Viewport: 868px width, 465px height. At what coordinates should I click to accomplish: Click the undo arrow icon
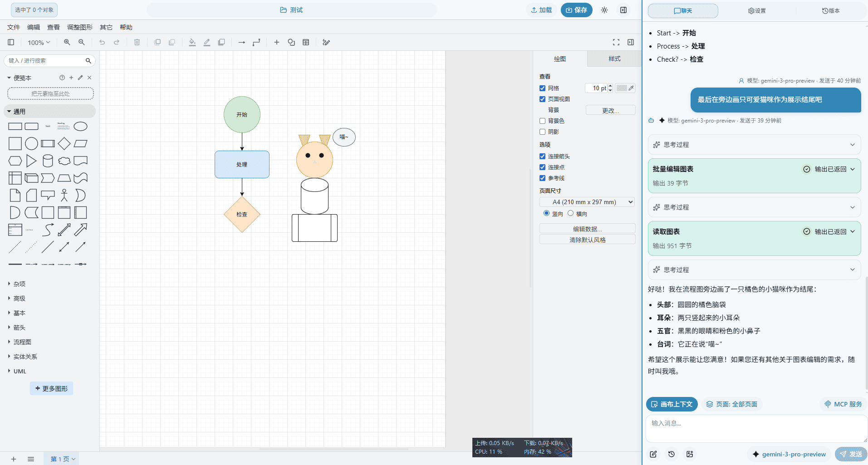[102, 42]
